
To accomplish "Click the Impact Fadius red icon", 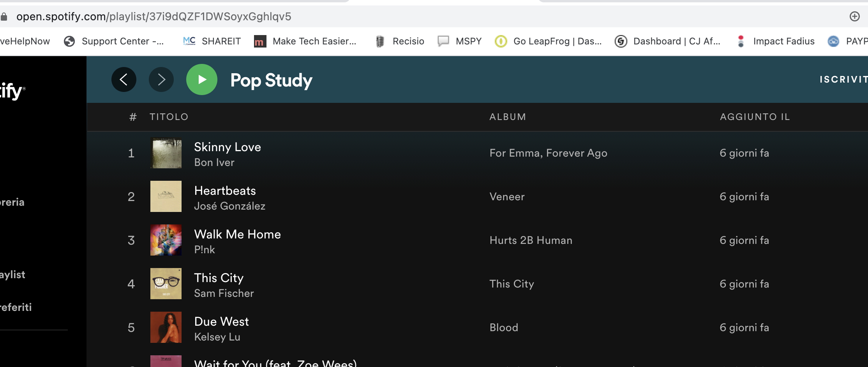I will click(x=741, y=41).
